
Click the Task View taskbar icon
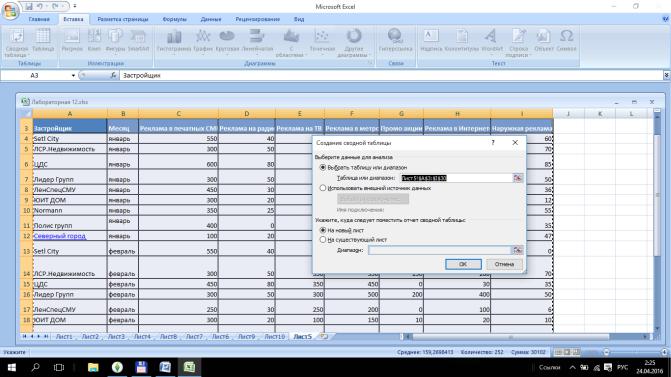59,367
